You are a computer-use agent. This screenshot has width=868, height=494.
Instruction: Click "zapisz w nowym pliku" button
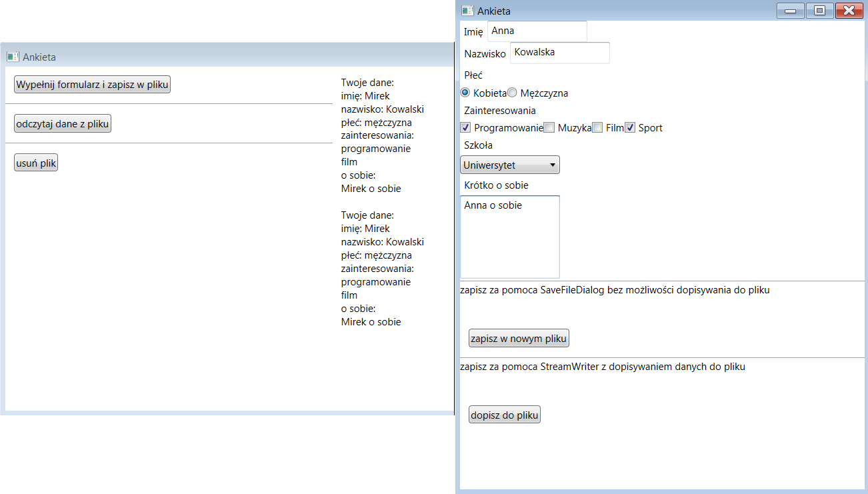519,339
